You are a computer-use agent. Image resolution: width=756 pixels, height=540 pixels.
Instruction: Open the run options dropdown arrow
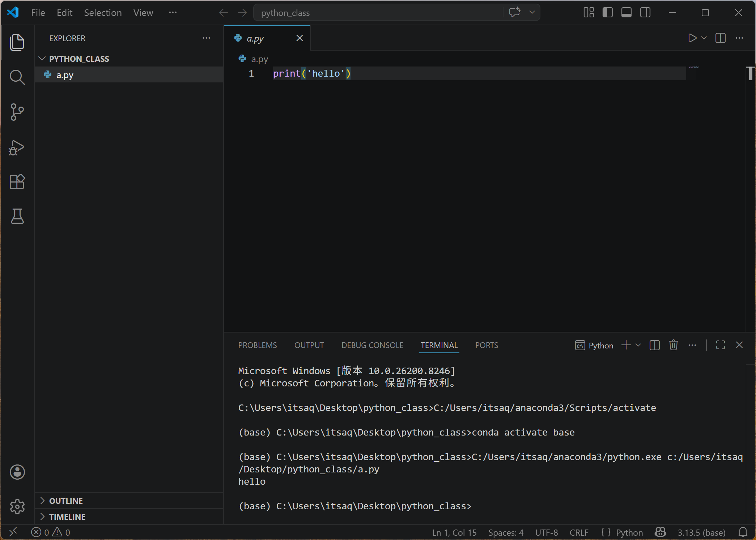click(704, 38)
